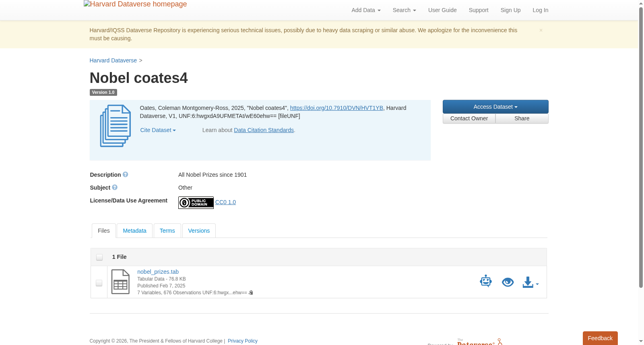Image resolution: width=644 pixels, height=345 pixels.
Task: Click the "Nobel coates4" dataset title
Action: [138, 78]
